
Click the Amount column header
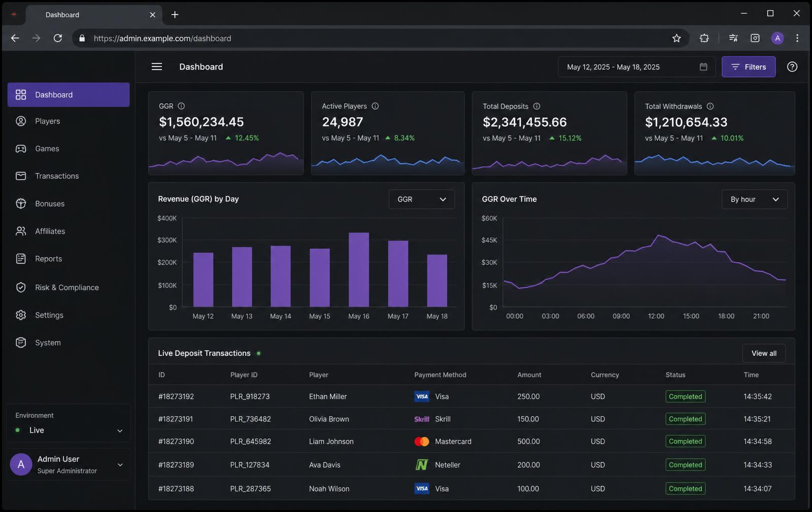(x=529, y=375)
